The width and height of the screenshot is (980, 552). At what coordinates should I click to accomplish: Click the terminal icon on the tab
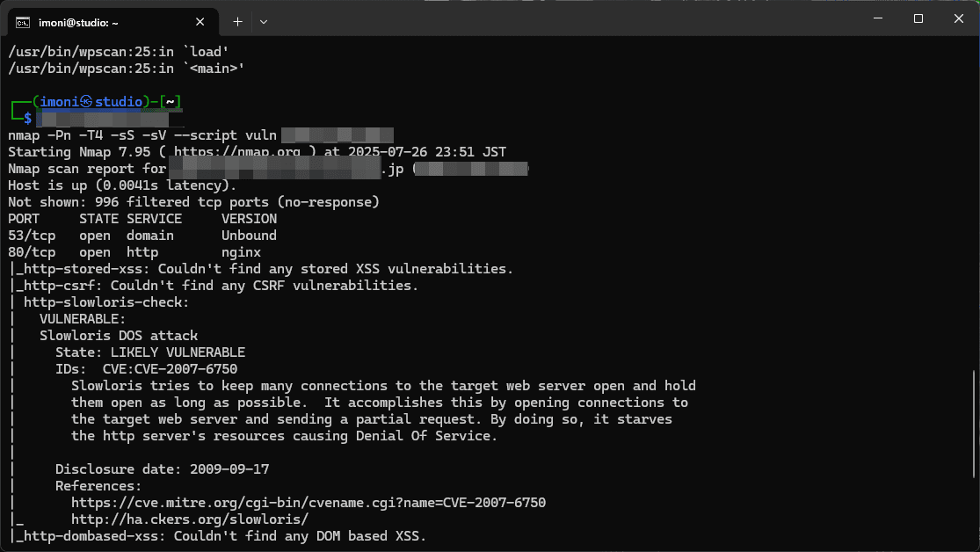click(x=23, y=21)
